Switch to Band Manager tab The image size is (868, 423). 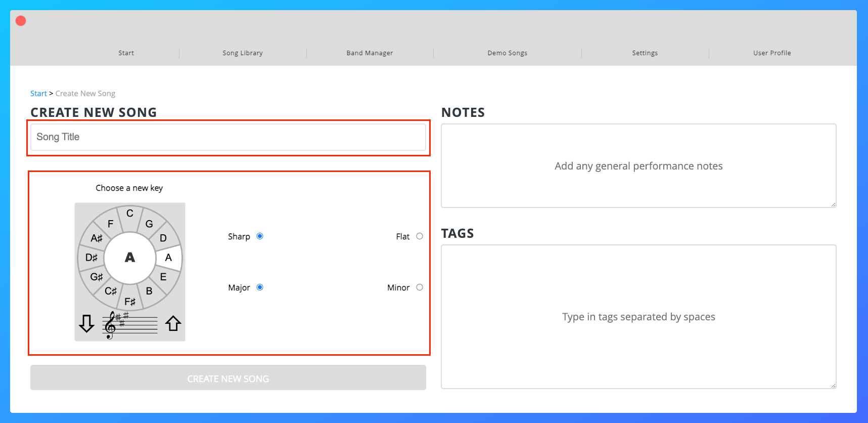370,53
